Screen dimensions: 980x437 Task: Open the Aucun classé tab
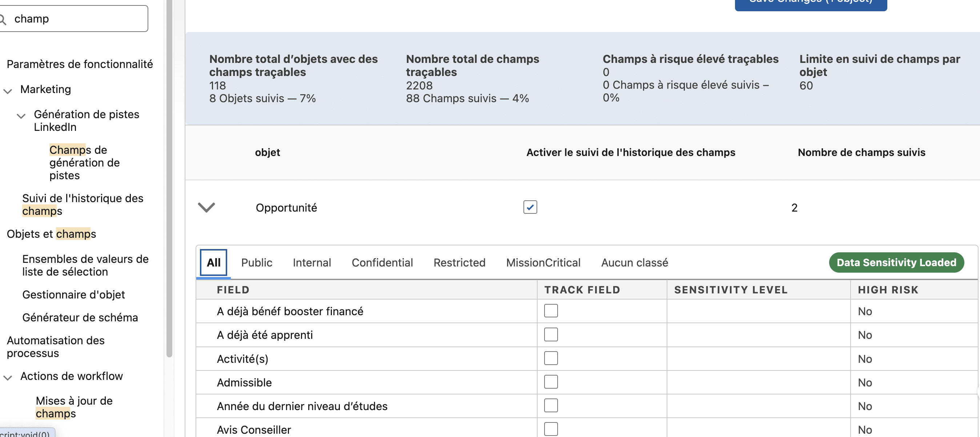634,262
